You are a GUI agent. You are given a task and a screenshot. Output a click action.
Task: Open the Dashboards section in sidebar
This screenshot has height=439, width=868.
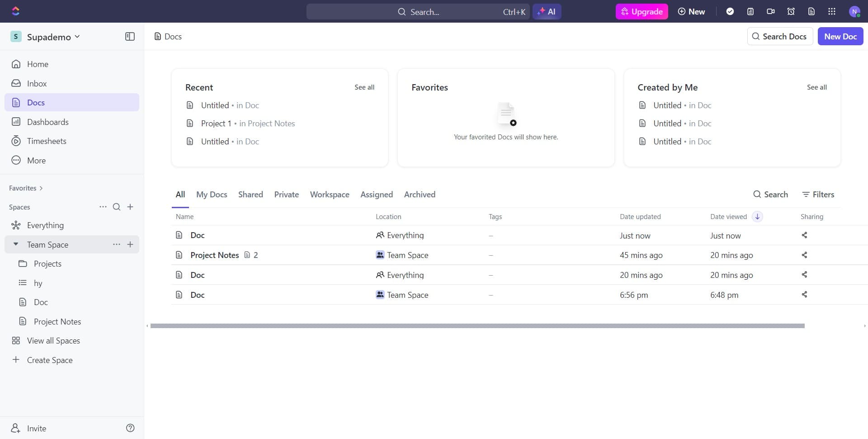click(48, 122)
